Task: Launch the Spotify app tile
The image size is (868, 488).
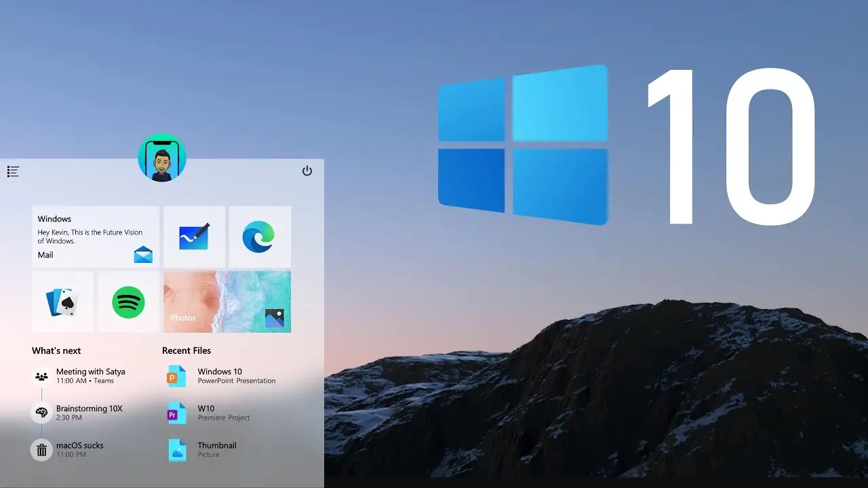Action: (128, 302)
